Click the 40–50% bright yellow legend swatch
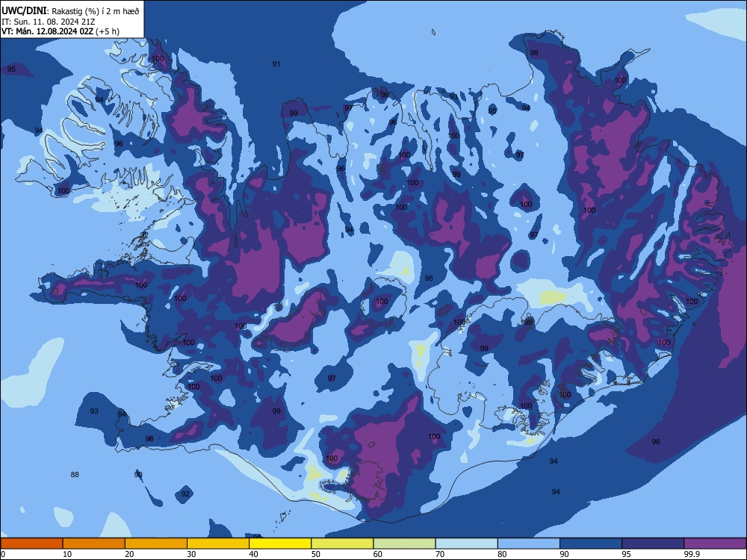 [280, 544]
